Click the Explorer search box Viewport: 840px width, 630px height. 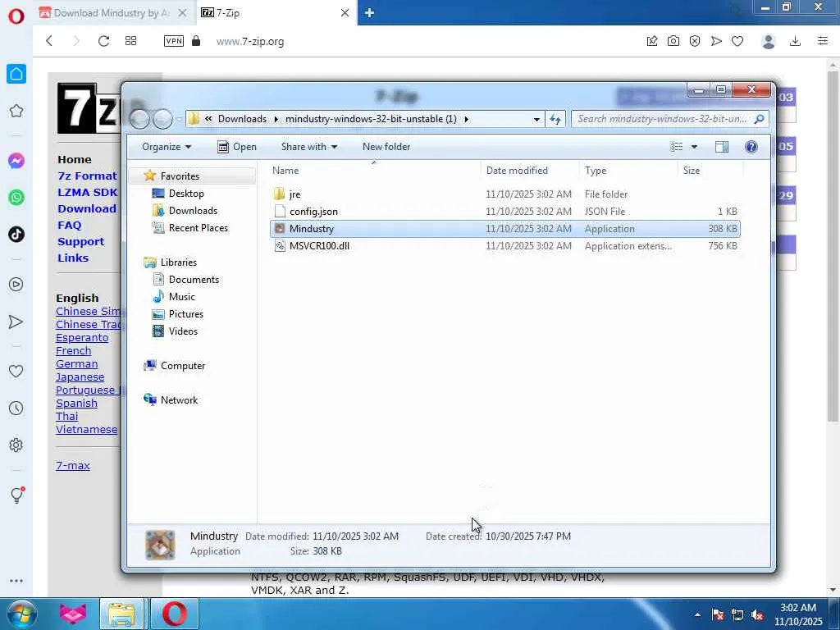coord(669,119)
